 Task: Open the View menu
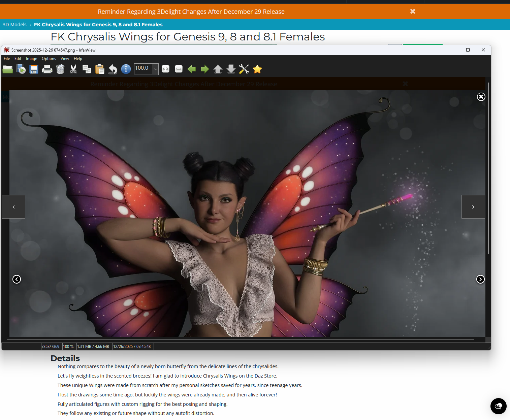pyautogui.click(x=65, y=59)
